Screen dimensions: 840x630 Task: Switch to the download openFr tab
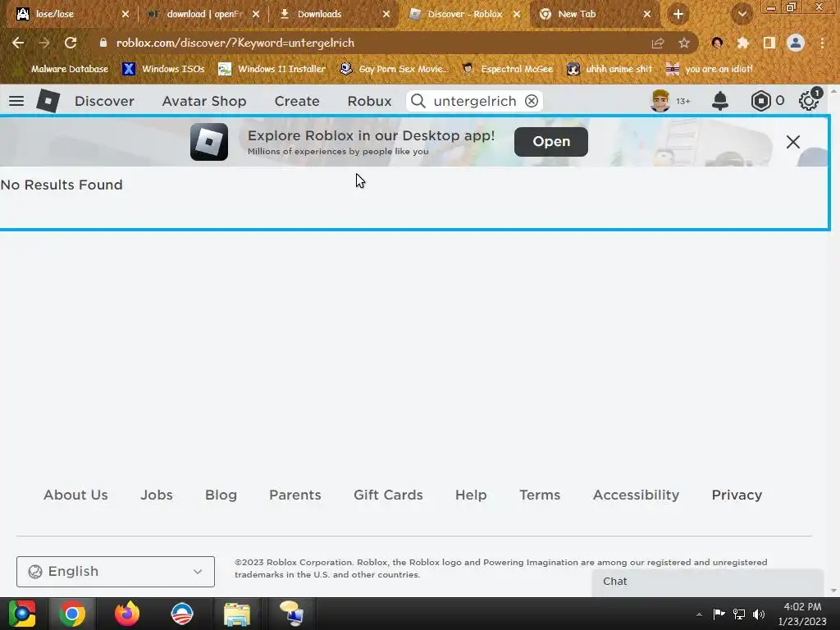click(203, 14)
